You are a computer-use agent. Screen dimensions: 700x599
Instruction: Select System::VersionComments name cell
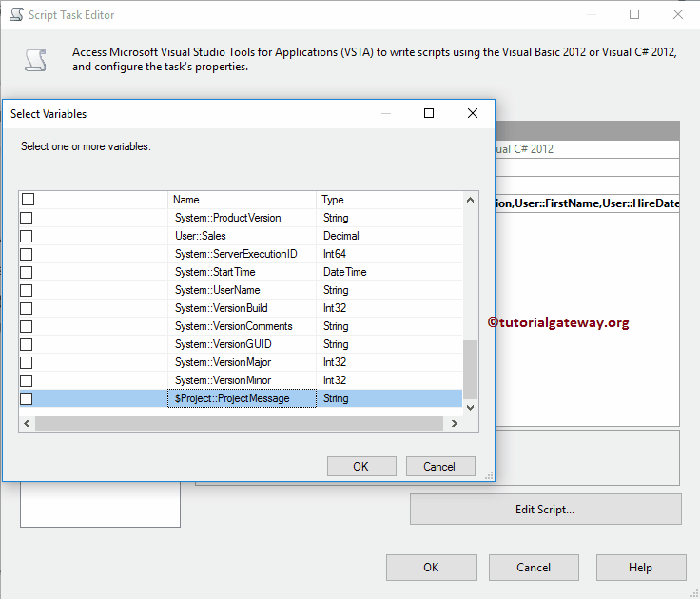(x=242, y=326)
